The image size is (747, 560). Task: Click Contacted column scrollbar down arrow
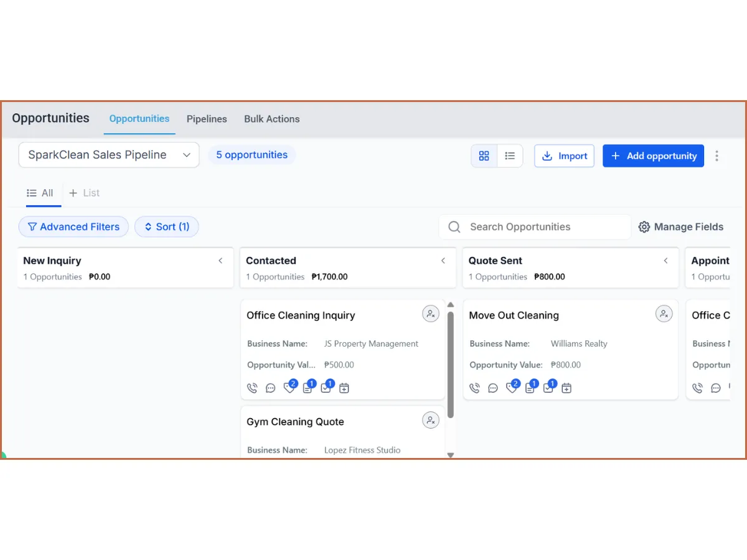[x=451, y=455]
